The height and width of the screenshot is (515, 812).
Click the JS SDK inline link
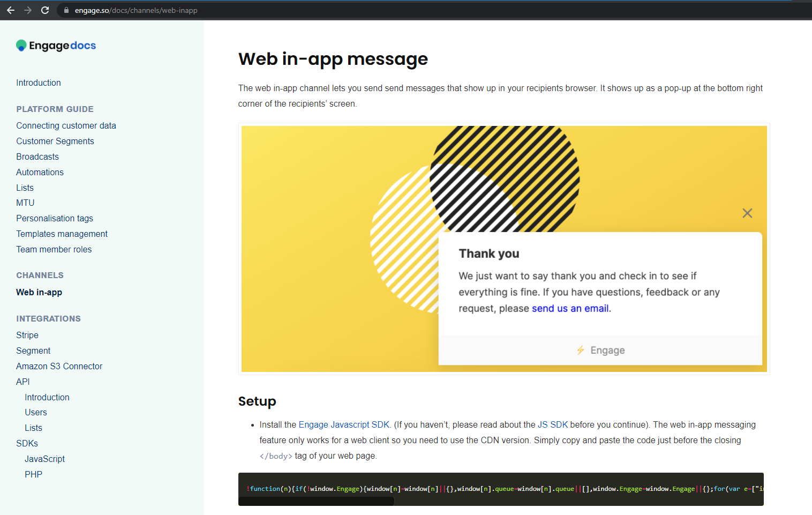552,424
